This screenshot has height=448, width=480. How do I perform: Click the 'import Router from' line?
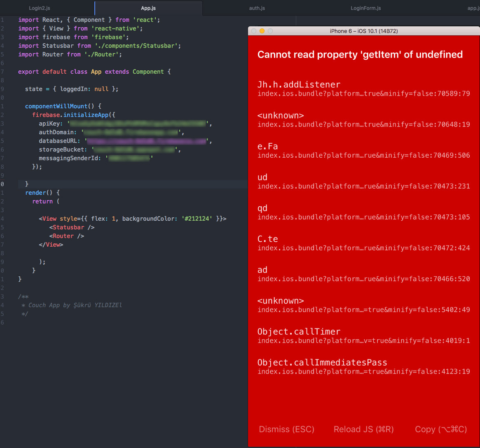pyautogui.click(x=70, y=54)
